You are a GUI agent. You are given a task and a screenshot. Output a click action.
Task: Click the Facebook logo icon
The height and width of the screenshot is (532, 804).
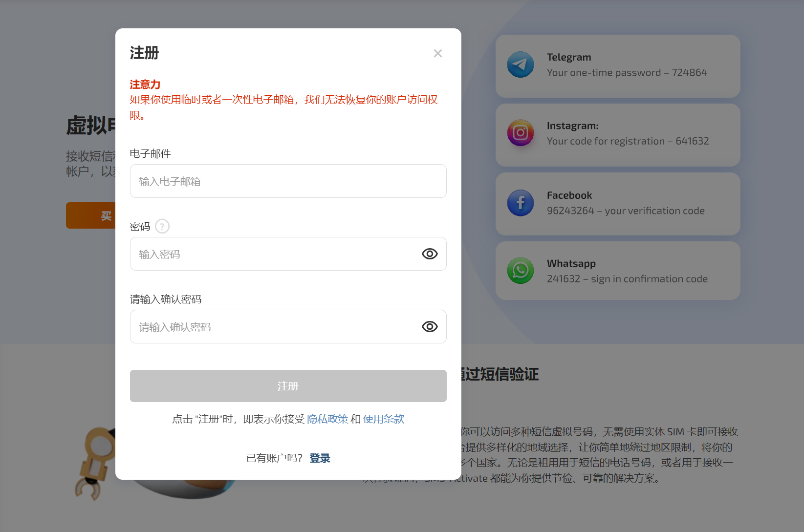click(x=521, y=203)
